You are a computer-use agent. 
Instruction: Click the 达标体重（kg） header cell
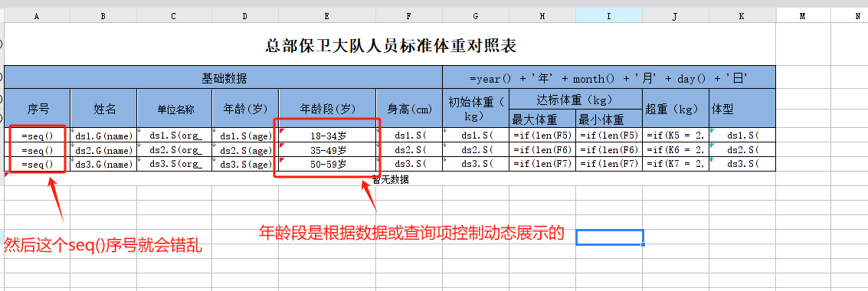click(575, 100)
